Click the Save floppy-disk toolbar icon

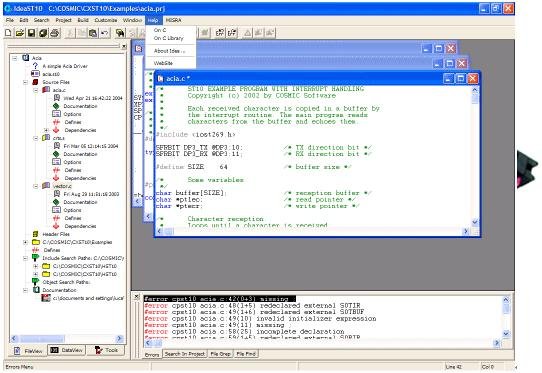click(31, 33)
